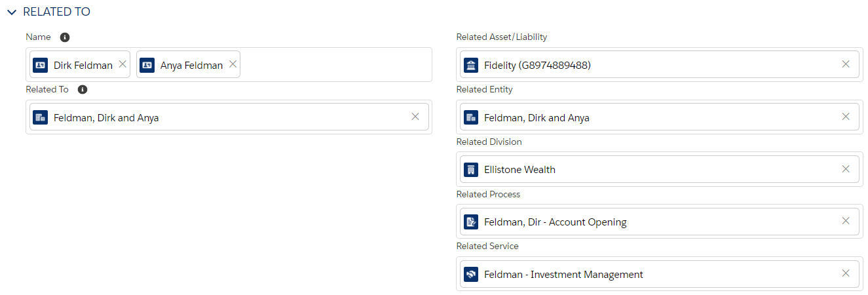Open the Related To info tooltip icon
Viewport: 868px width, 295px height.
[x=83, y=89]
